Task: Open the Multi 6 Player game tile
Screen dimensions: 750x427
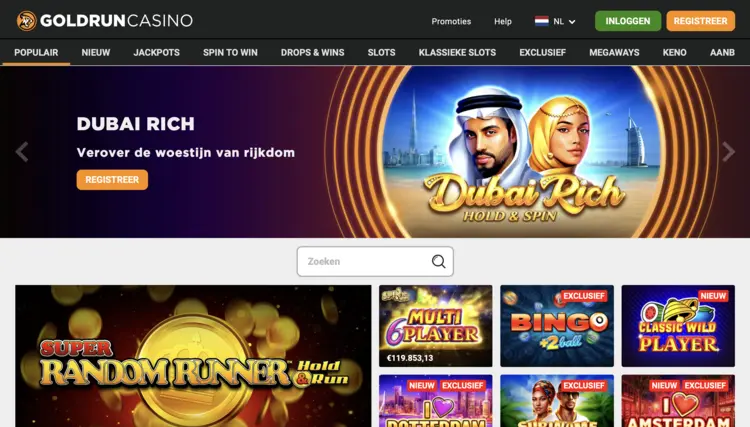Action: pos(435,326)
